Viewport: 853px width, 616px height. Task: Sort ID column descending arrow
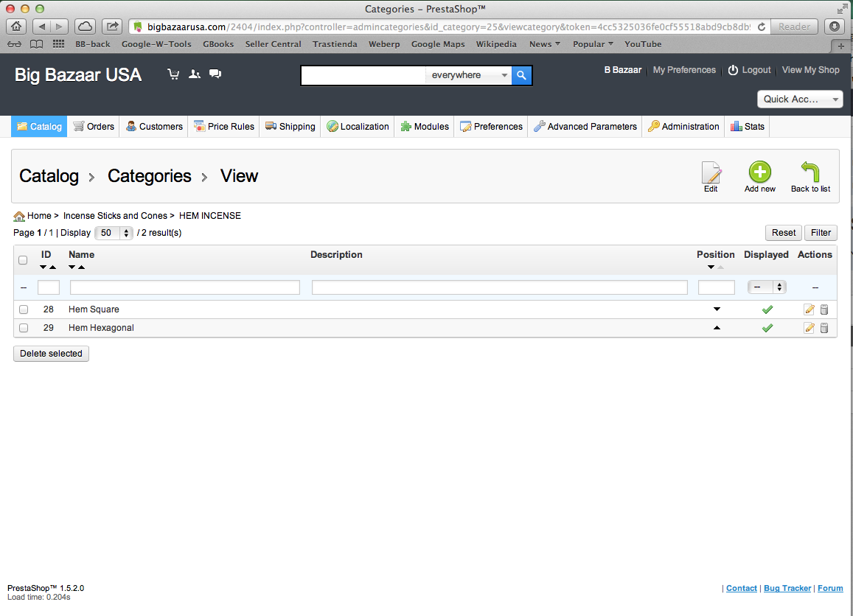(x=43, y=267)
